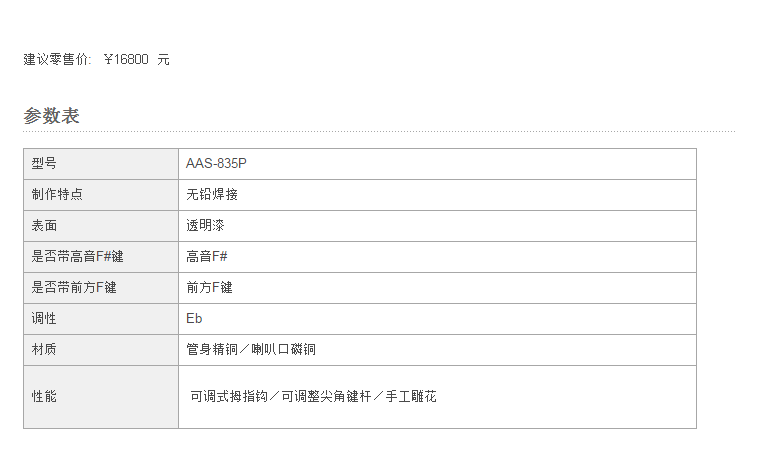The image size is (760, 467).
Task: Click the 表面 row label
Action: [44, 225]
